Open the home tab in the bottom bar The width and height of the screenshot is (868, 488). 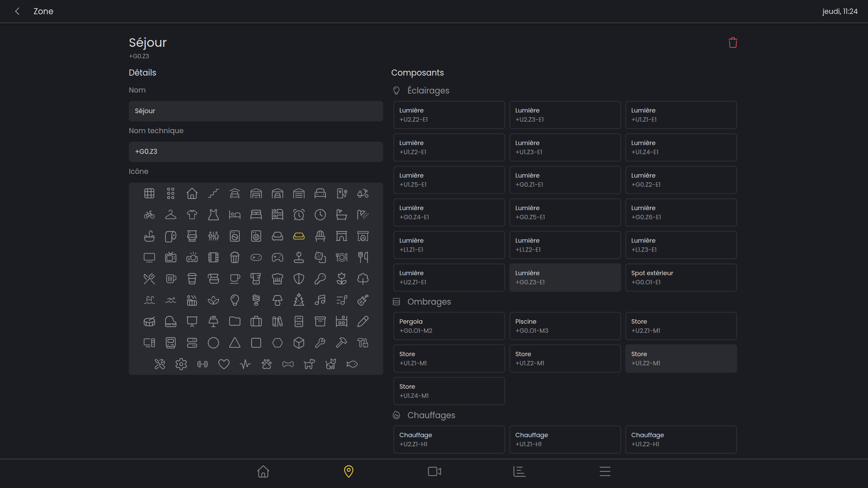(x=263, y=471)
